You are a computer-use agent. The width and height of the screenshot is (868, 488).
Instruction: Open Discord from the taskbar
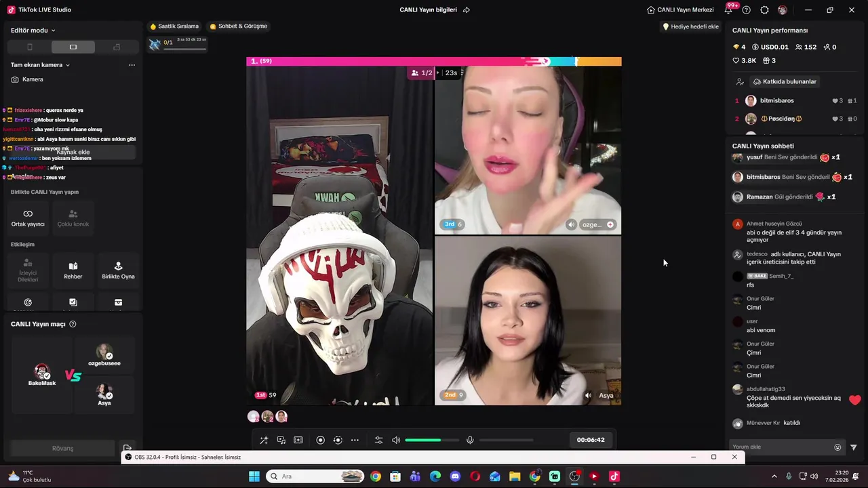click(455, 476)
